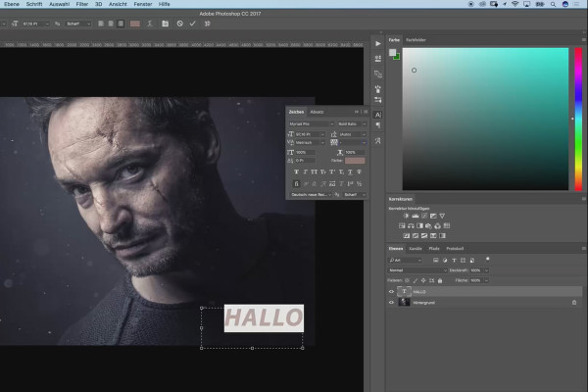Add a Black & White adjustment
This screenshot has height=392, width=588.
(419, 225)
